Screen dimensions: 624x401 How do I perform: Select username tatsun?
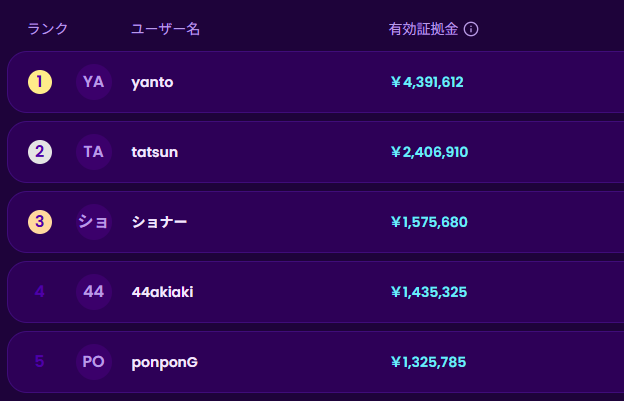pyautogui.click(x=155, y=152)
